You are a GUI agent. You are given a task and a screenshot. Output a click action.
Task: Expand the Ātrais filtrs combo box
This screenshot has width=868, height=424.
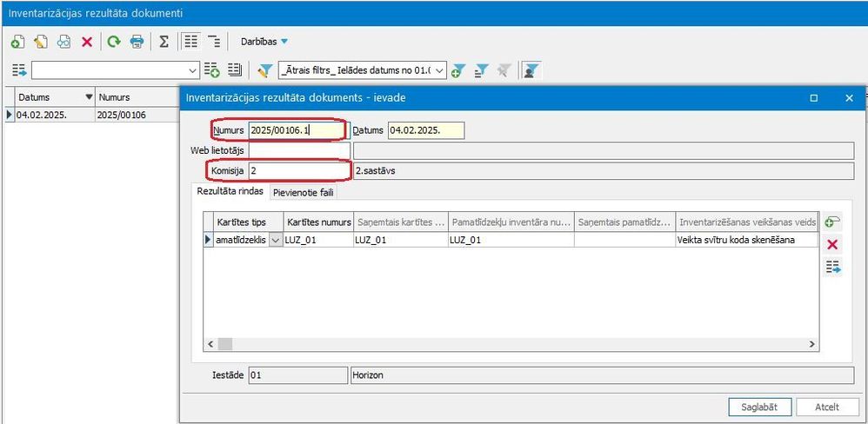[x=439, y=70]
